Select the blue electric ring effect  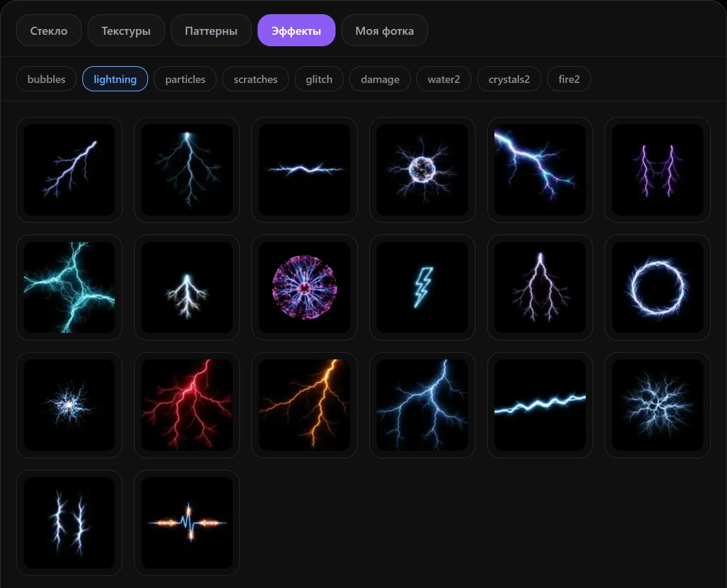click(657, 287)
